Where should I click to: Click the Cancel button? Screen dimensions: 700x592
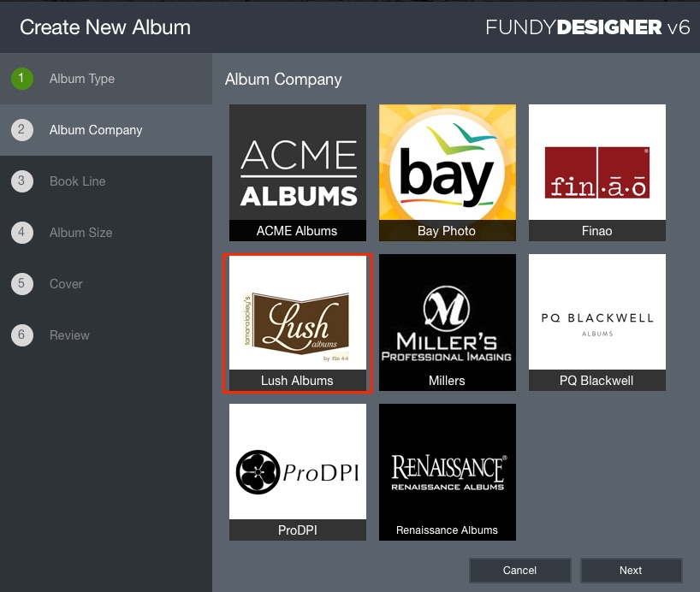519,570
